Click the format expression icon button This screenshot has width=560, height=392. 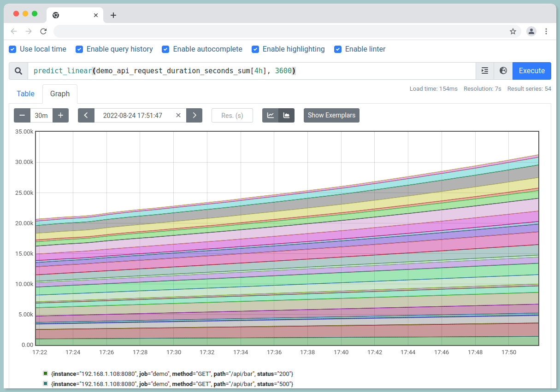click(x=484, y=71)
